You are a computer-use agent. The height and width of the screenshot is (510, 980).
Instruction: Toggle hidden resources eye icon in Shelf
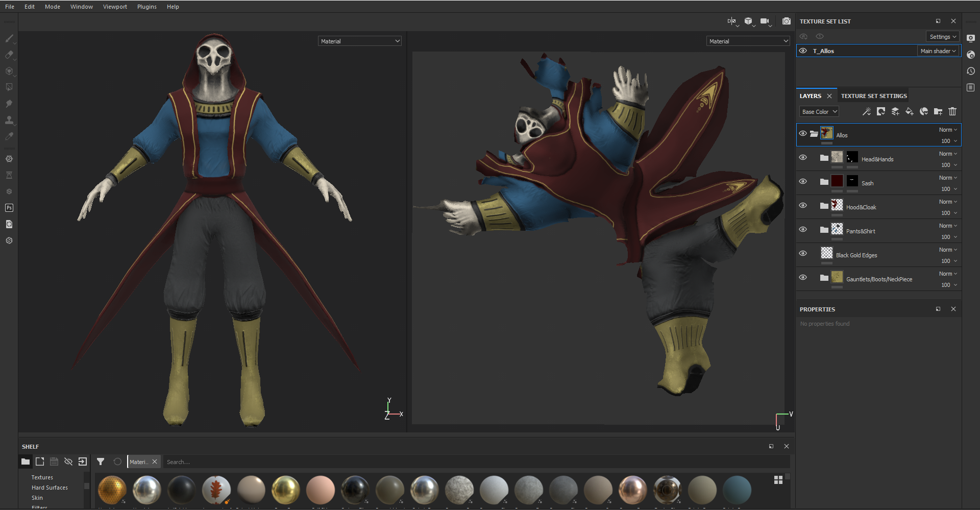(x=68, y=462)
